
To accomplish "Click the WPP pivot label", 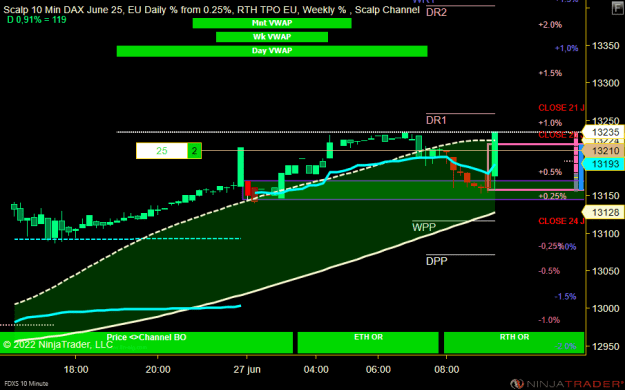I will click(424, 227).
